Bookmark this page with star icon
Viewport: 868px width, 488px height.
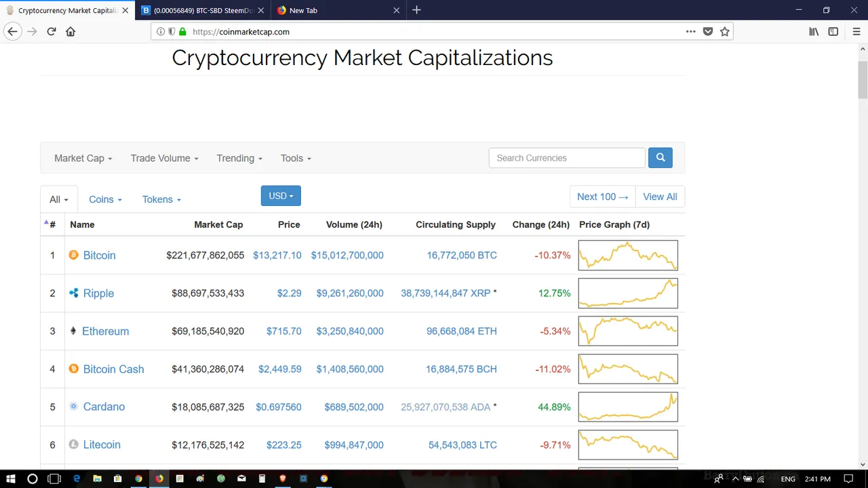tap(724, 31)
